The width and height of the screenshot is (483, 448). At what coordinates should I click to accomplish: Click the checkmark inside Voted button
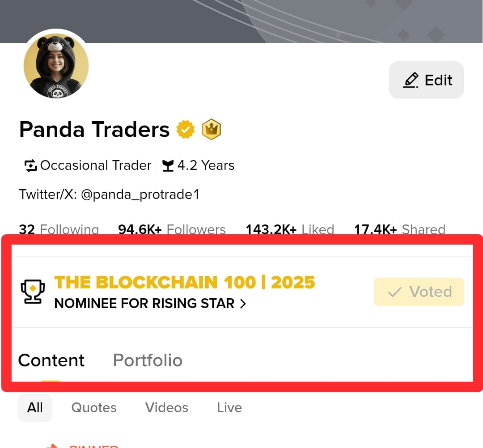coord(394,292)
